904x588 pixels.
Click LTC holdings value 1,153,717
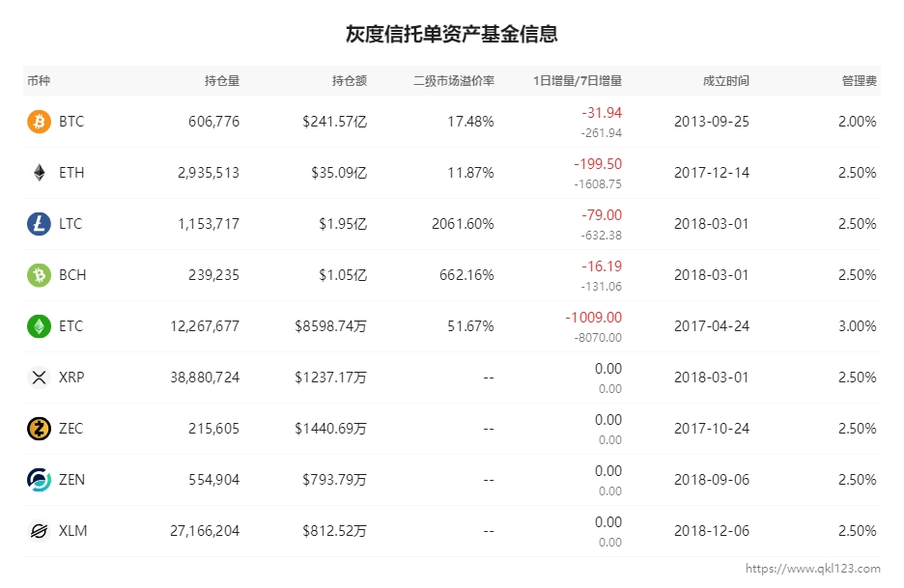pyautogui.click(x=209, y=224)
